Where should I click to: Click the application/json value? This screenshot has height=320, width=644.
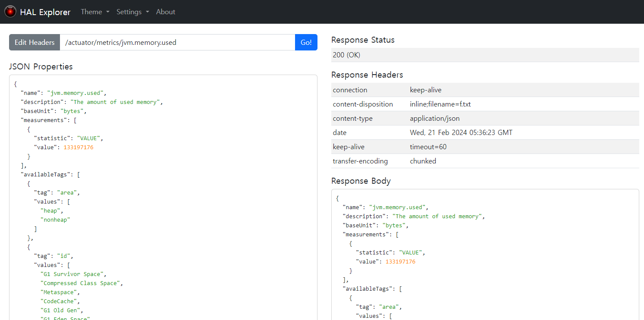pos(435,118)
